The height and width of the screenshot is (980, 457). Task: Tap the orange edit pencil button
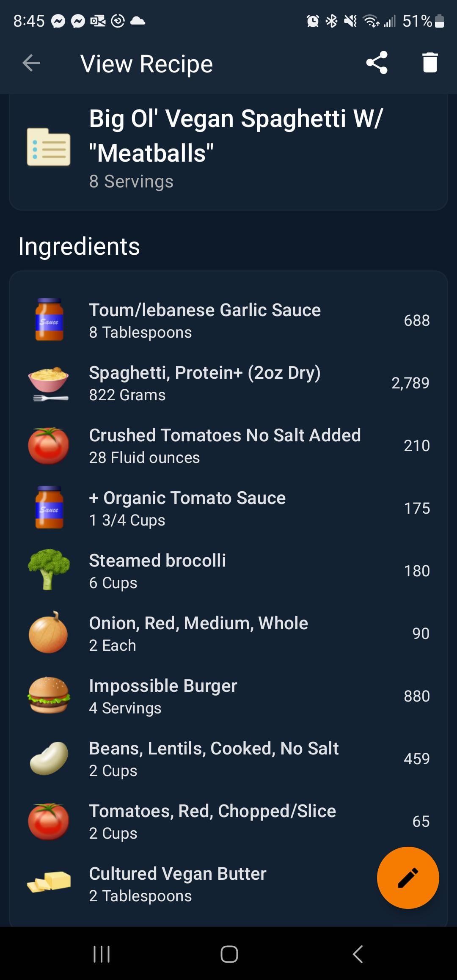pos(407,878)
